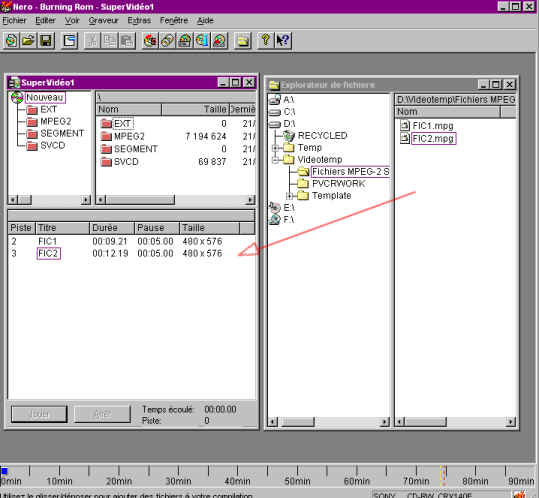Click scroll-right arrow of file list pane

(x=512, y=421)
